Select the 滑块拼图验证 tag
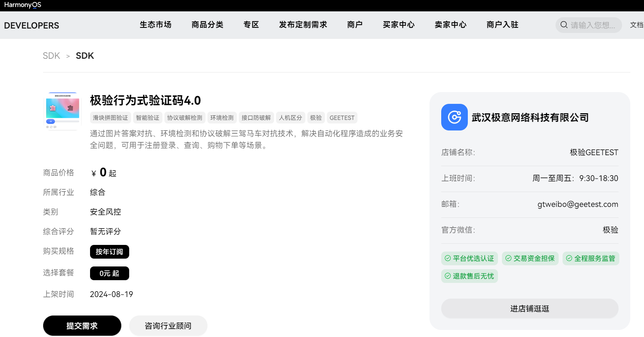The height and width of the screenshot is (337, 644). 110,118
